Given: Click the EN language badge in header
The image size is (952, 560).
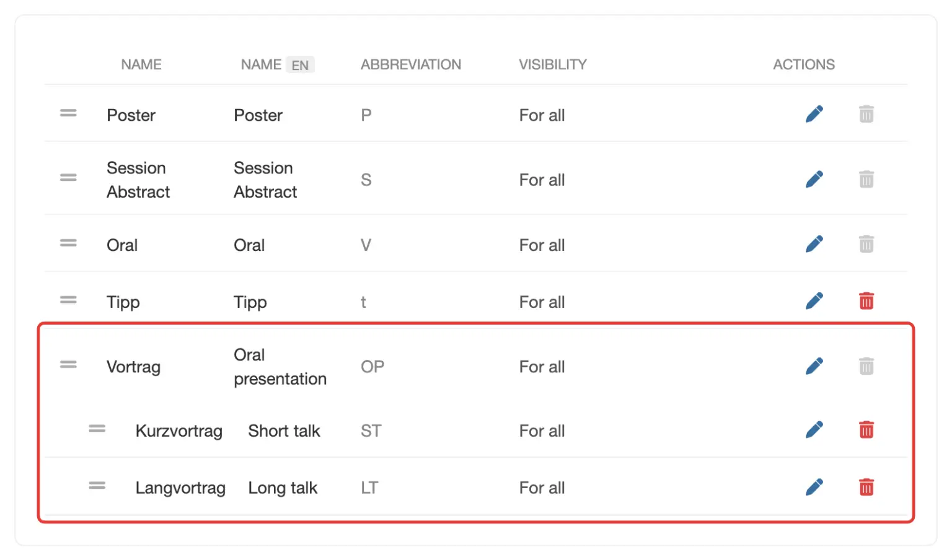Looking at the screenshot, I should tap(300, 65).
